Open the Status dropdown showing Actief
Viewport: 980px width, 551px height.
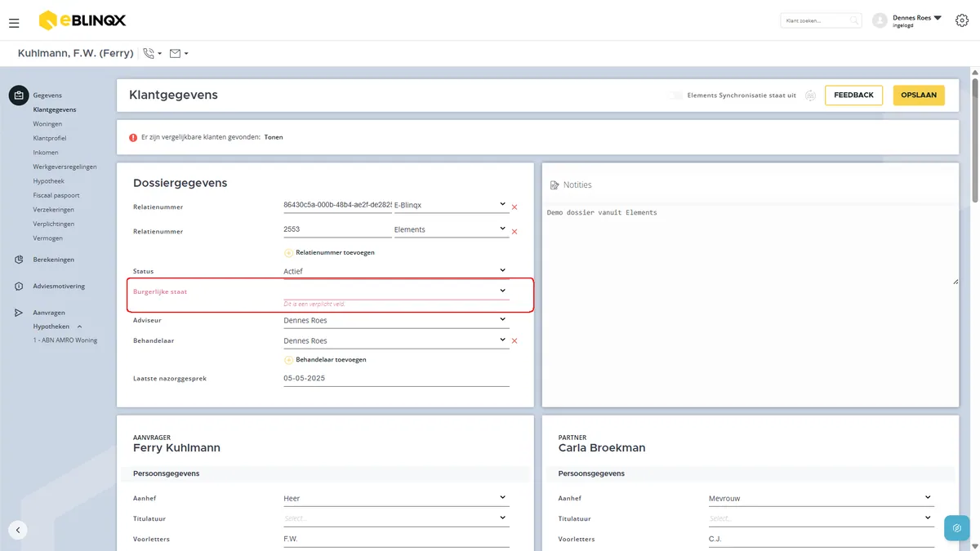pos(396,271)
